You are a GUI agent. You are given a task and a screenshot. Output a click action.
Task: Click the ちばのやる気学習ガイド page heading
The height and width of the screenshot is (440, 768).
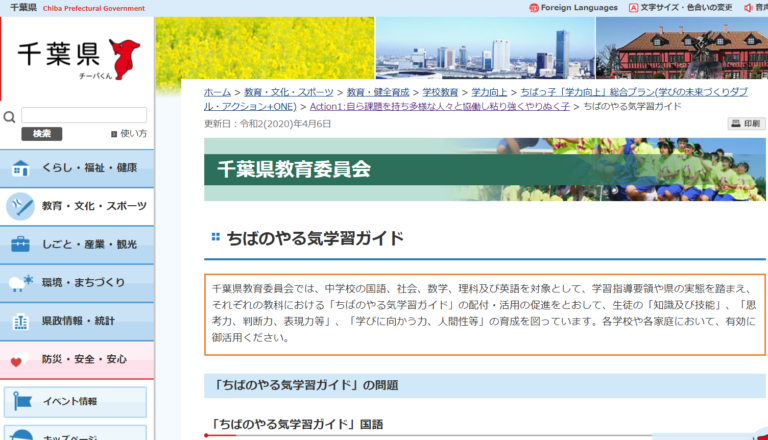tap(315, 239)
